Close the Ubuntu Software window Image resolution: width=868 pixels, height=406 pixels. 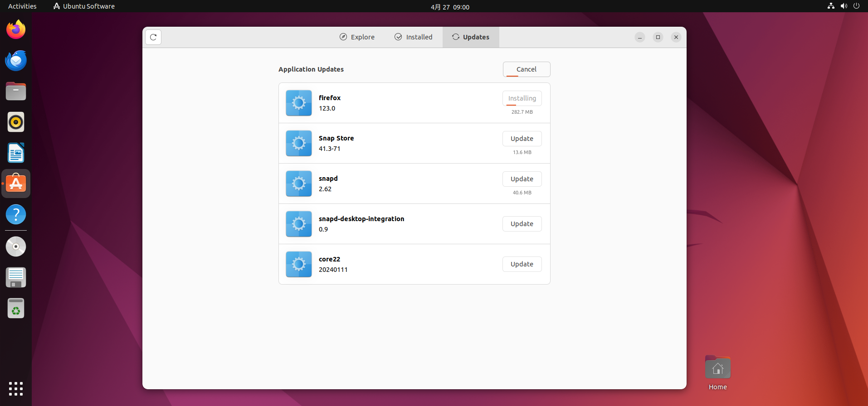pos(676,37)
